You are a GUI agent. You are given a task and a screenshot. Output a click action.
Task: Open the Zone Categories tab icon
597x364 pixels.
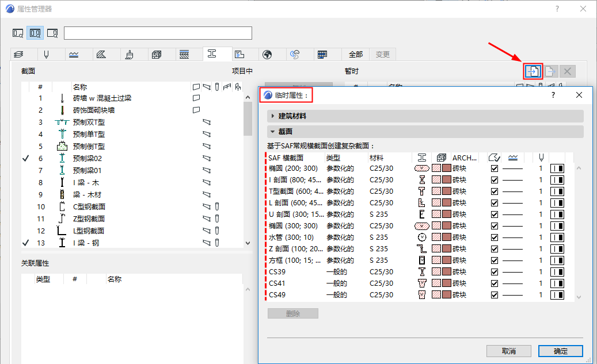click(239, 55)
